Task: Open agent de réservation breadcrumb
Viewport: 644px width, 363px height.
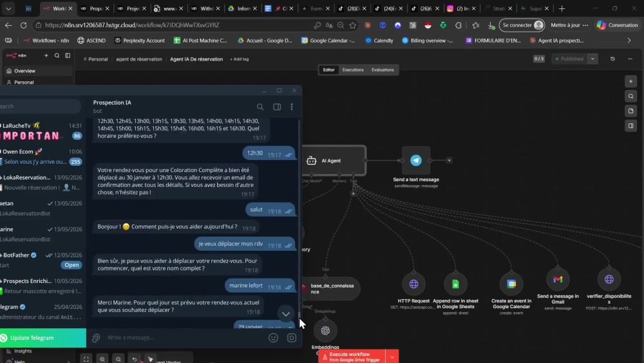Action: pos(139,59)
